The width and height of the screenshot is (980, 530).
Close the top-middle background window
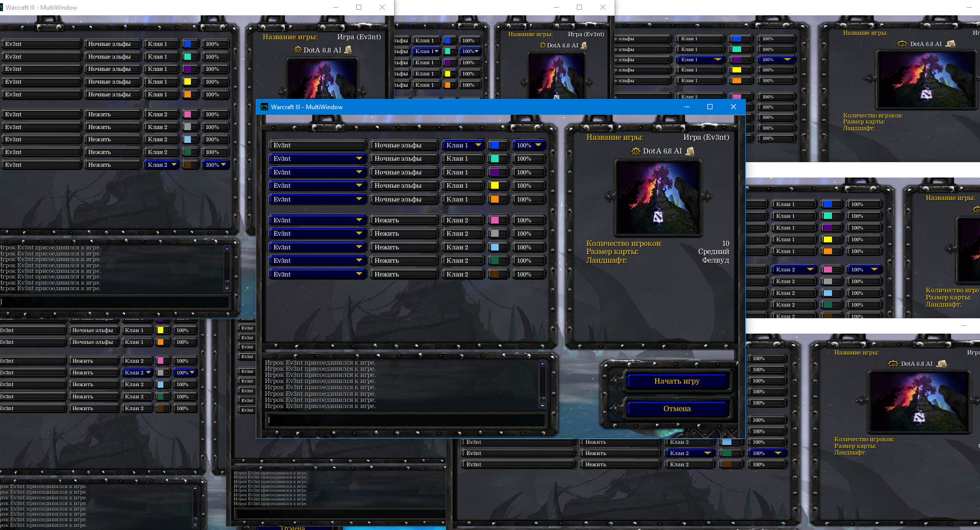point(603,7)
